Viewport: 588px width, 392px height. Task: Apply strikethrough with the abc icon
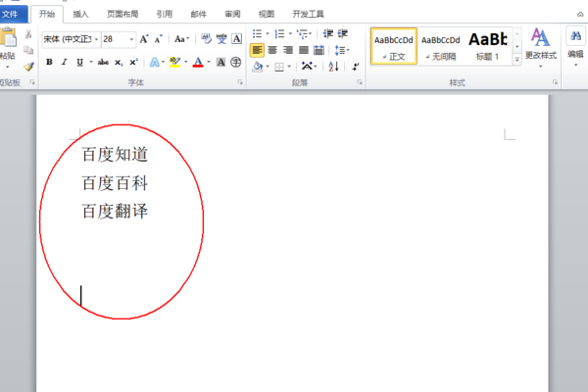pos(103,63)
